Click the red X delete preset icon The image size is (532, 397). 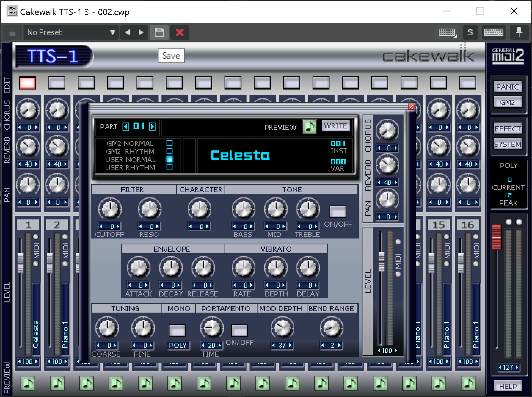coord(180,32)
